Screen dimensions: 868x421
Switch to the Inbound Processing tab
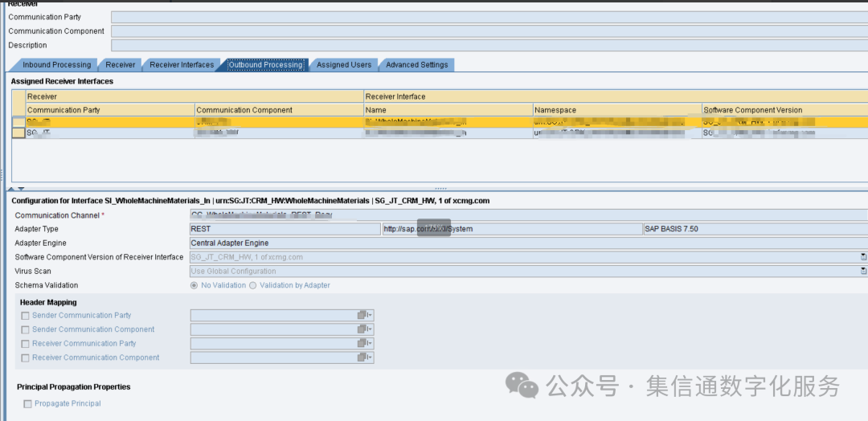(x=56, y=65)
